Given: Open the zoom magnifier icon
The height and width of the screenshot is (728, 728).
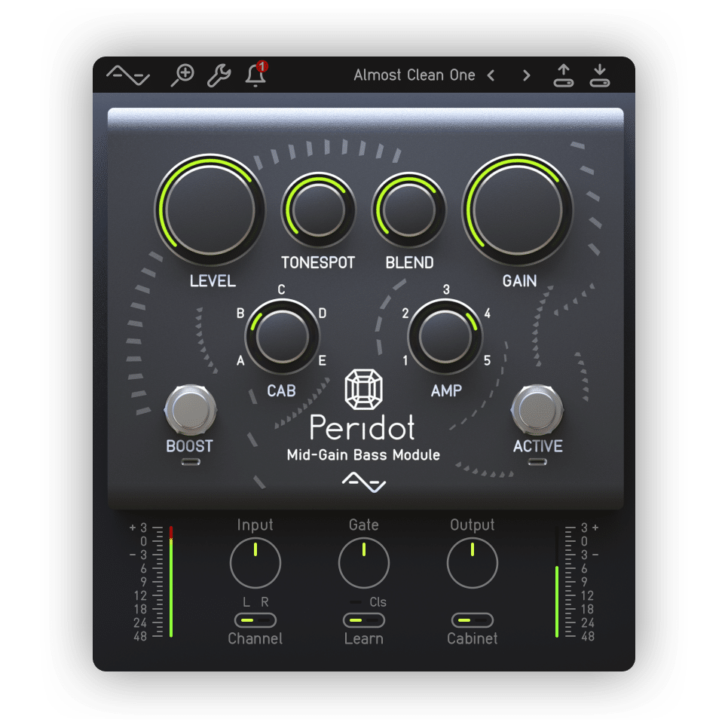Looking at the screenshot, I should [x=182, y=75].
